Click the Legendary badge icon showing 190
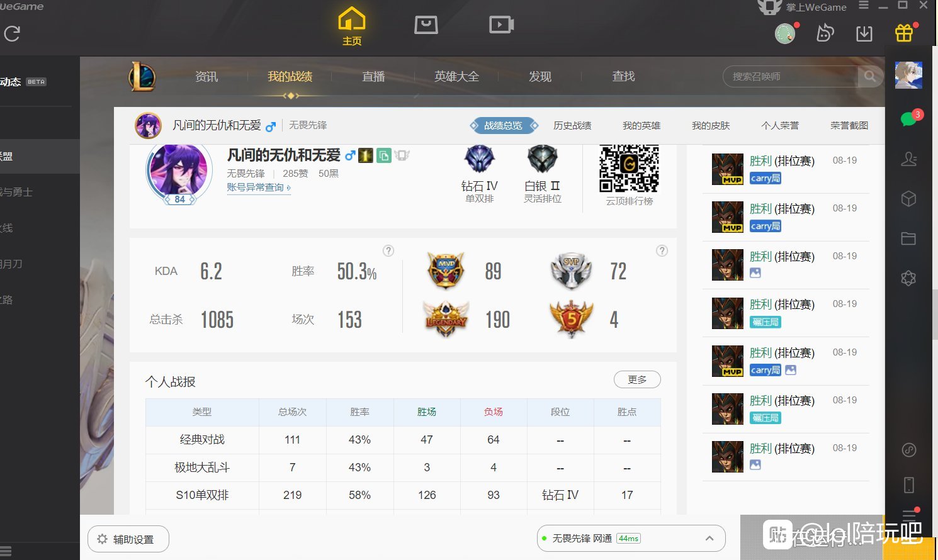 coord(446,318)
